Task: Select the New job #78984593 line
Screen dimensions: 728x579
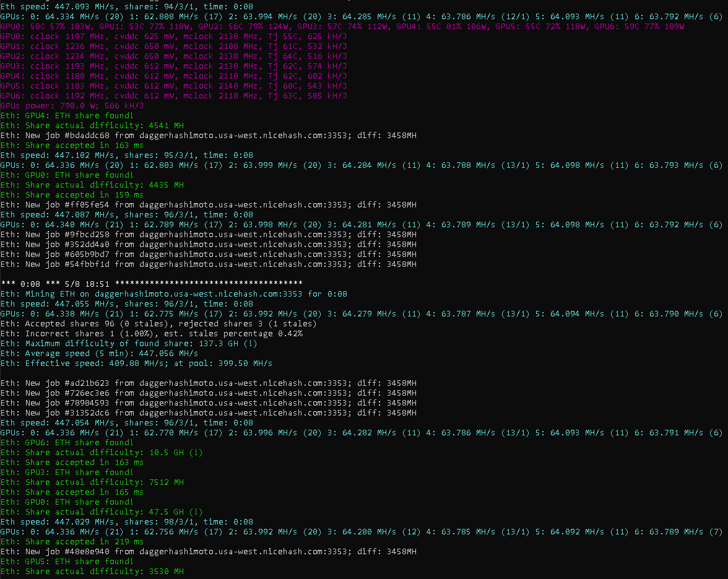Action: tap(209, 403)
